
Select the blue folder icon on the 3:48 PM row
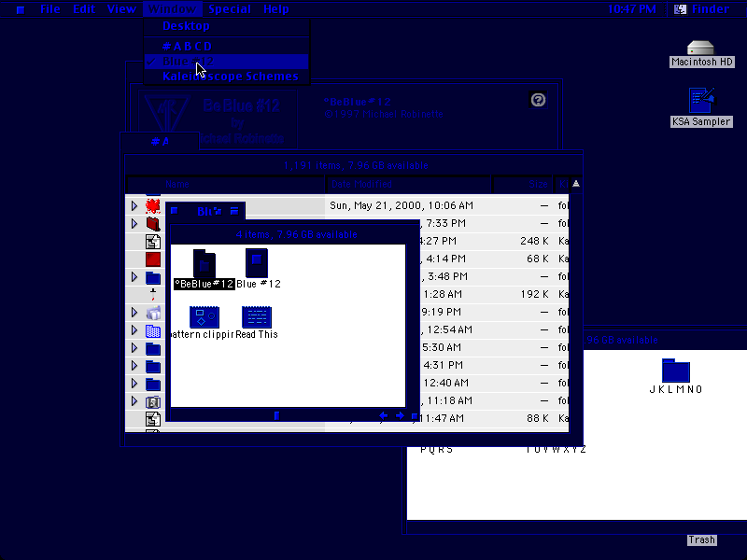click(153, 277)
